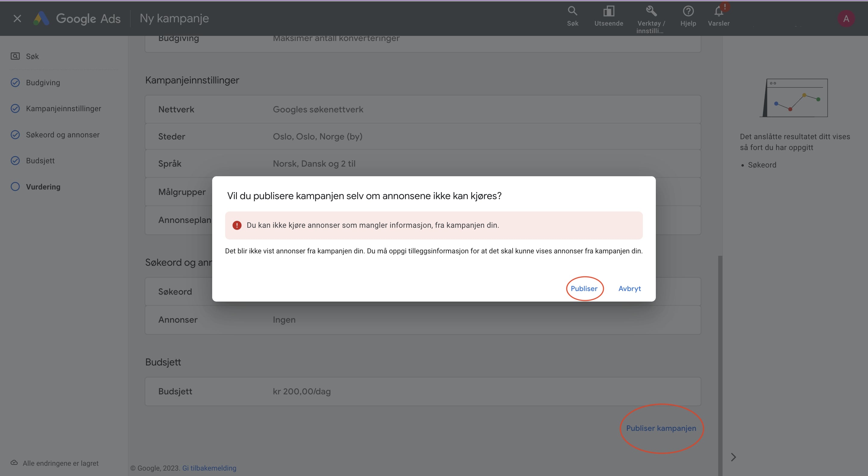Close the new campaign with X icon
Screen dimensions: 868x476
tap(17, 19)
